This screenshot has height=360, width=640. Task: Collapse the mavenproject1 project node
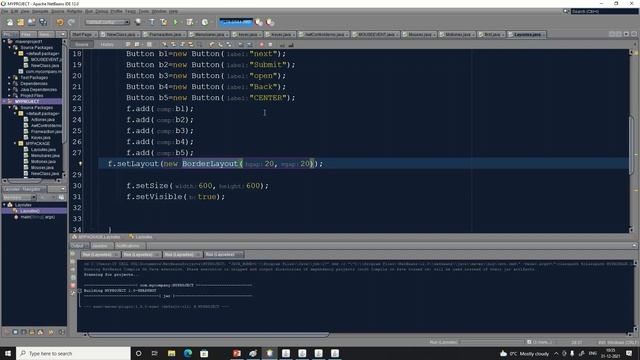click(4, 42)
